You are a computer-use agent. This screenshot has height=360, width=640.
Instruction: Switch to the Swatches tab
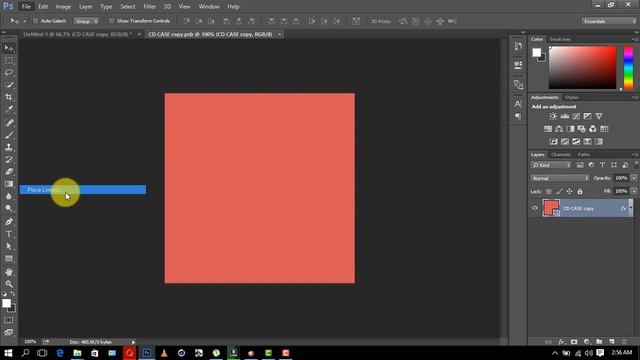pos(560,39)
